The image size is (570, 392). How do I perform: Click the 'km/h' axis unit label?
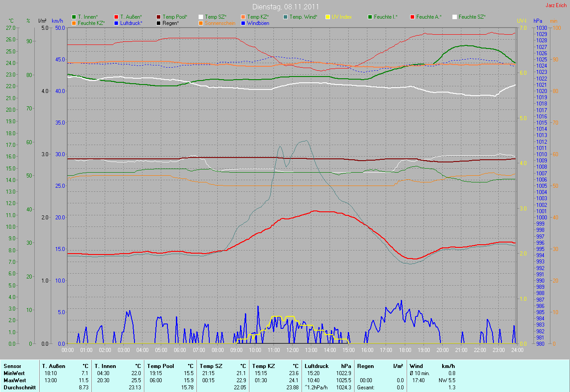57,21
